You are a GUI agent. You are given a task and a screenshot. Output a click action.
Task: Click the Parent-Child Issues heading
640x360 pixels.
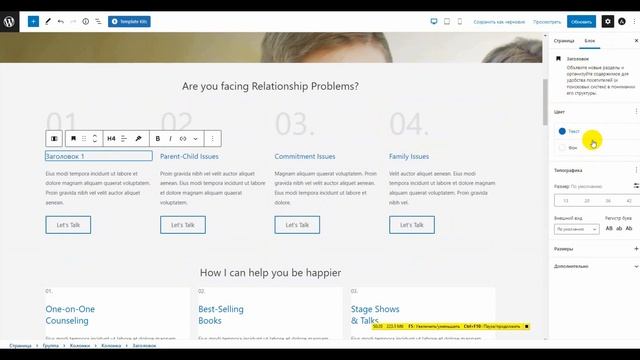tap(189, 156)
